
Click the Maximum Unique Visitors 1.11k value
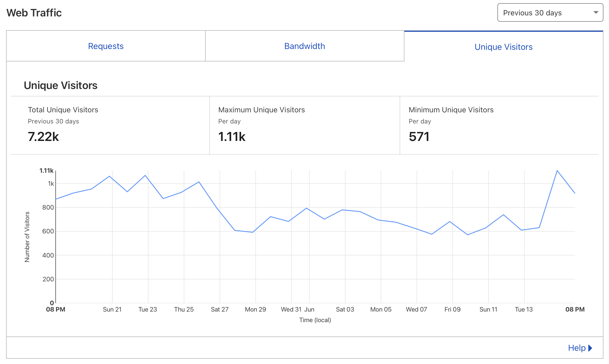[x=232, y=137]
